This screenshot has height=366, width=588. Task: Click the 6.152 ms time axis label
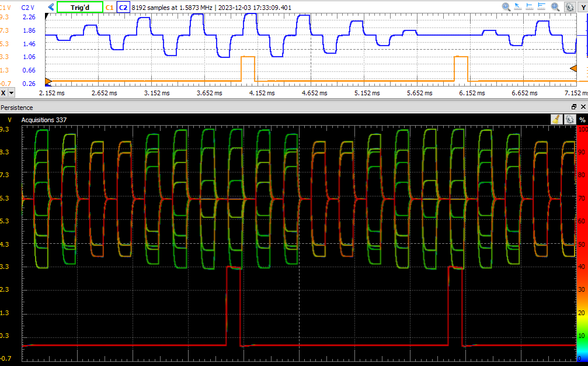pos(472,93)
